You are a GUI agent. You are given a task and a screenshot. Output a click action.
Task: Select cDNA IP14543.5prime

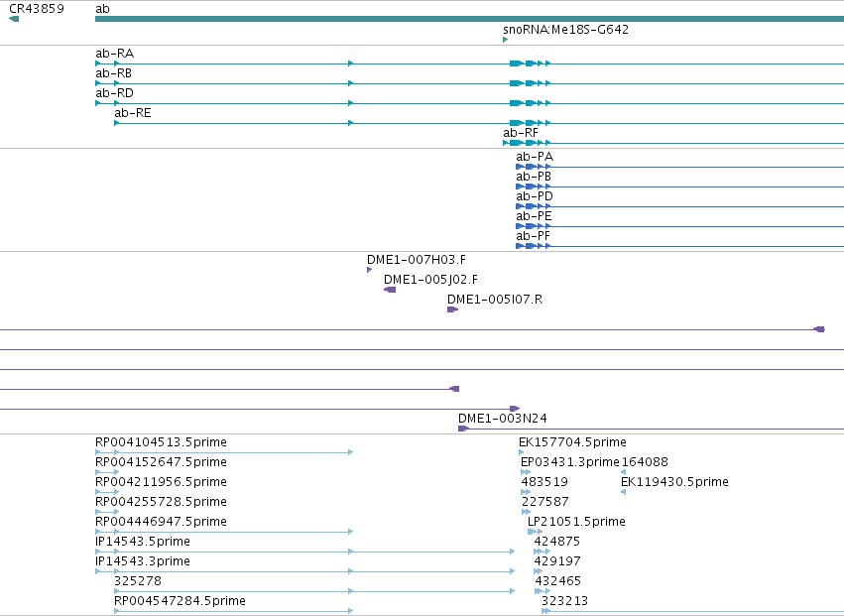click(x=143, y=542)
